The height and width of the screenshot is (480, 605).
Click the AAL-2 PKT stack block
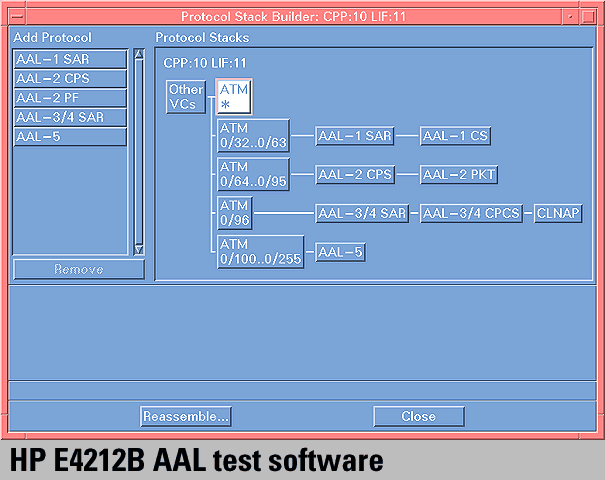(459, 174)
